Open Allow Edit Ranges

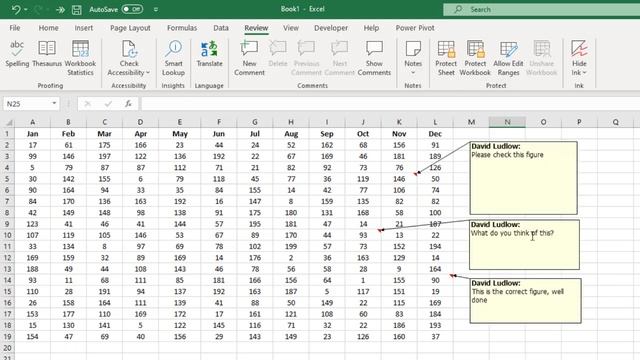pos(508,58)
